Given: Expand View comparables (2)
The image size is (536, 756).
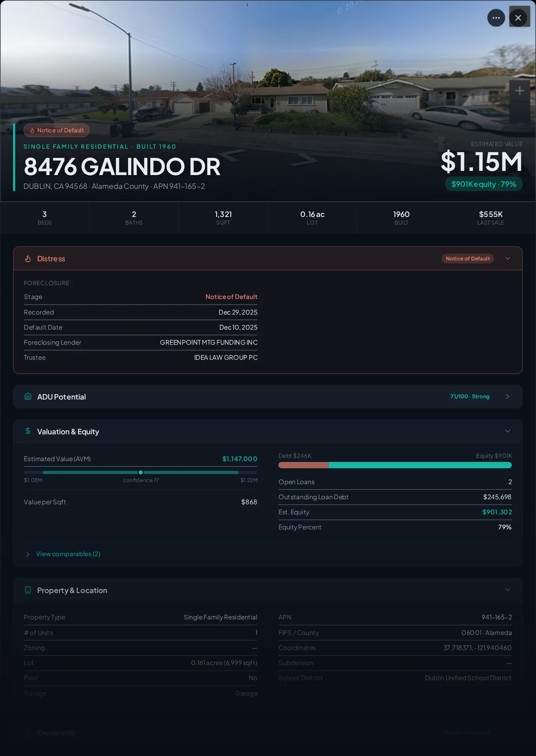Looking at the screenshot, I should 63,554.
